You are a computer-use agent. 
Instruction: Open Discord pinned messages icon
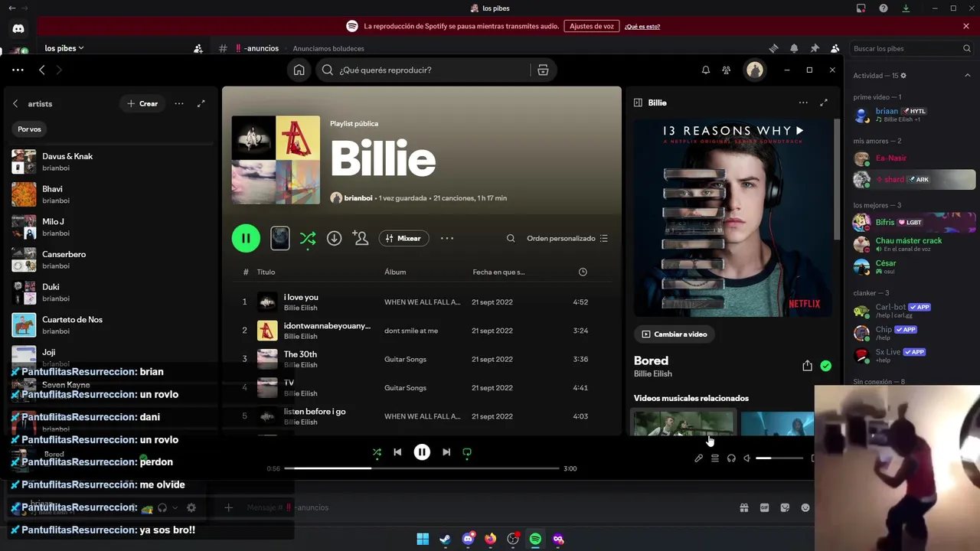pyautogui.click(x=815, y=48)
